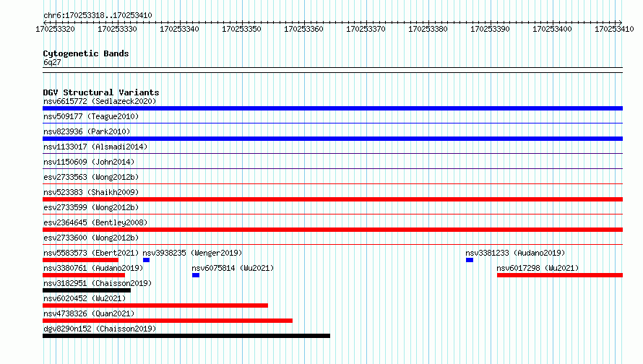Select esv2364645 (Bentley2008) label
Screen dimensions: 643x364
coord(95,222)
